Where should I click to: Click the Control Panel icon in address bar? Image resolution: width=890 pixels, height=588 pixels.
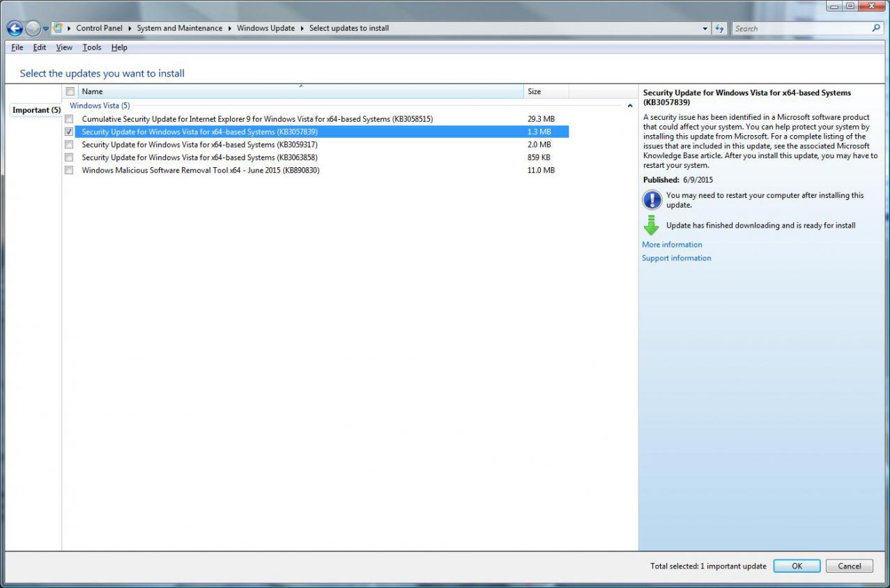click(58, 29)
